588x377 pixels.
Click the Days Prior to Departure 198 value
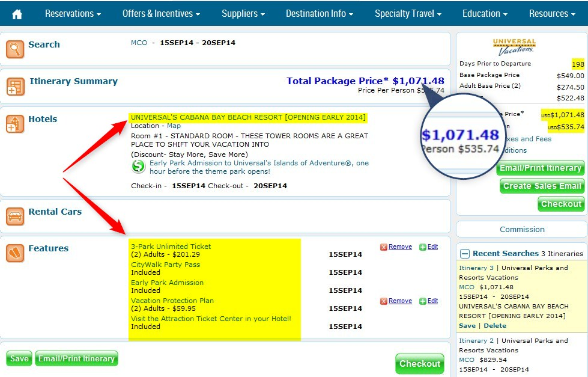coord(578,64)
